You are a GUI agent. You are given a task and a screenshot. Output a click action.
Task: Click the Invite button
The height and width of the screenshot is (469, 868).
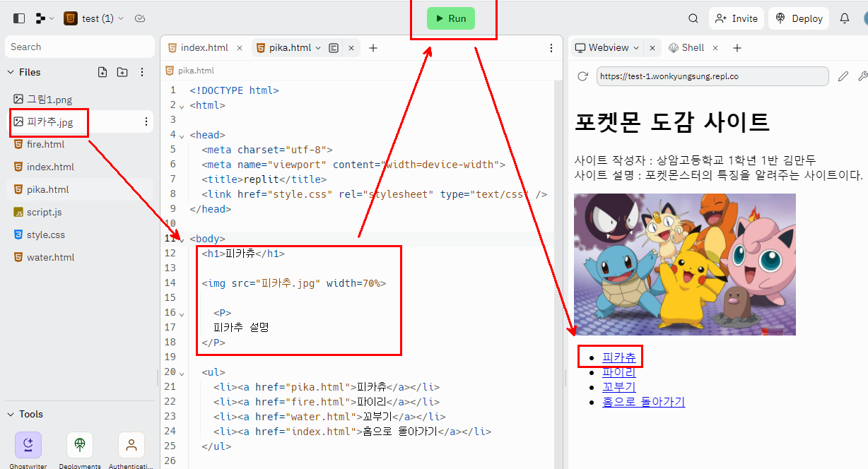click(x=737, y=18)
